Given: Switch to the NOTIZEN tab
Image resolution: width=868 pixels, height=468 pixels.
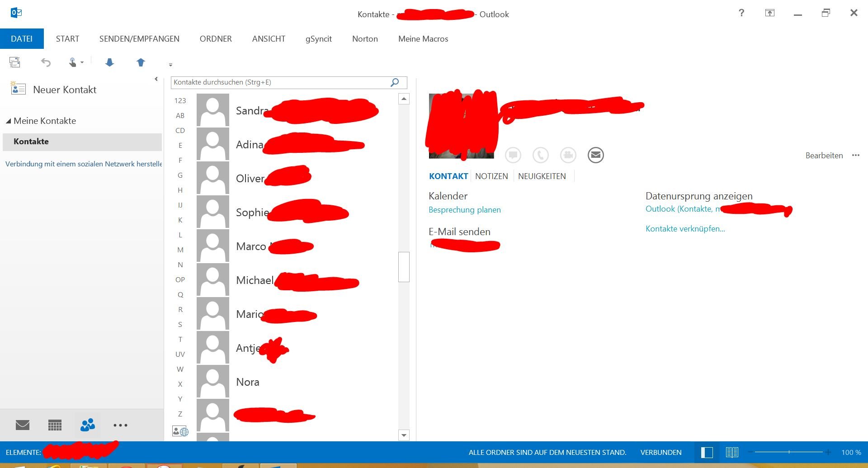Looking at the screenshot, I should click(x=491, y=176).
